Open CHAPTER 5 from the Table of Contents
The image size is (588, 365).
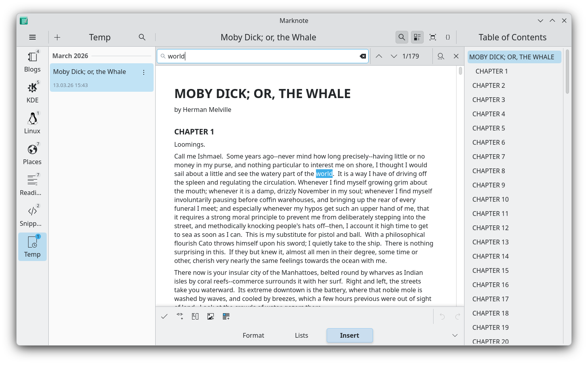(489, 128)
